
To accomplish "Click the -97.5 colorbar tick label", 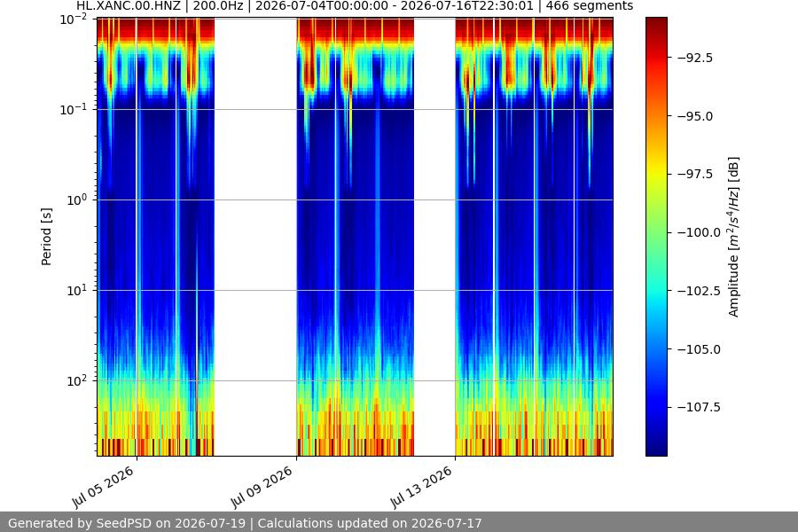I will pos(695,174).
